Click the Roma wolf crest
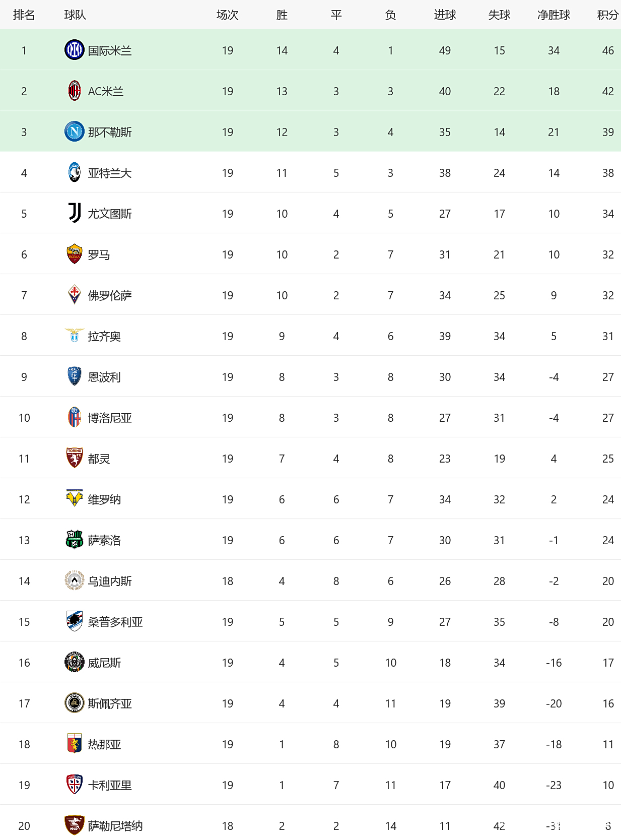The height and width of the screenshot is (840, 621). [x=75, y=254]
